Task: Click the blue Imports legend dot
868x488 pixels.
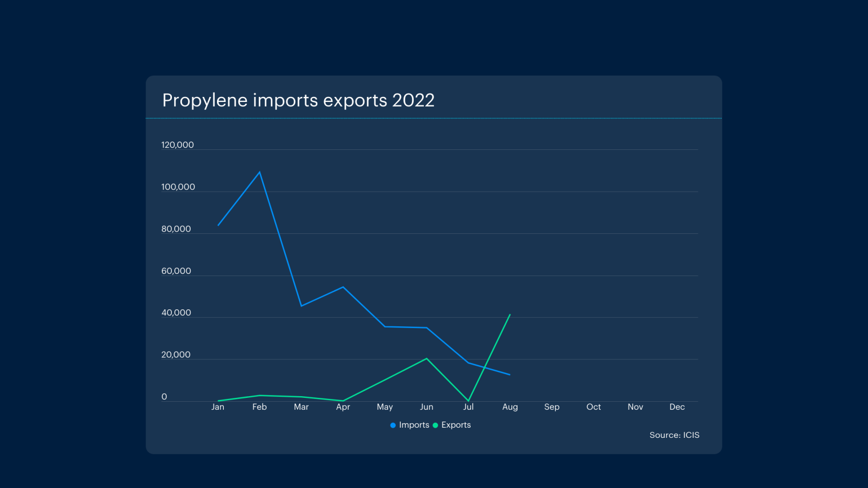Action: (x=392, y=425)
